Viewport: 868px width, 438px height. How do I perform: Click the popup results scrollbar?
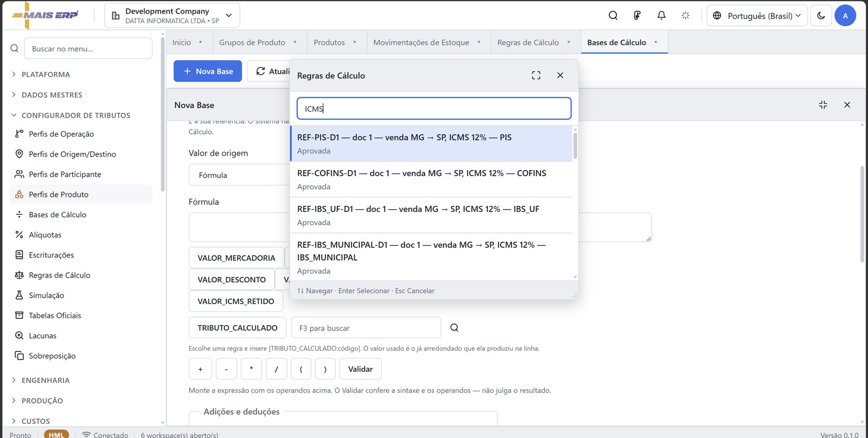575,145
